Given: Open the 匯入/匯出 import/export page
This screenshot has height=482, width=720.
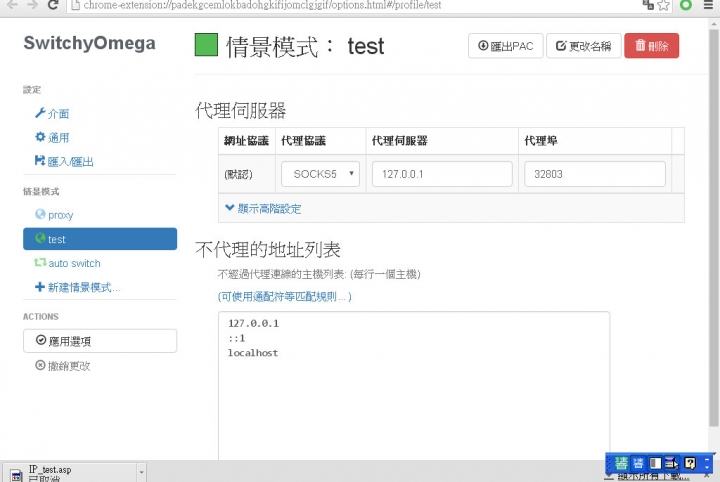Looking at the screenshot, I should (64, 161).
